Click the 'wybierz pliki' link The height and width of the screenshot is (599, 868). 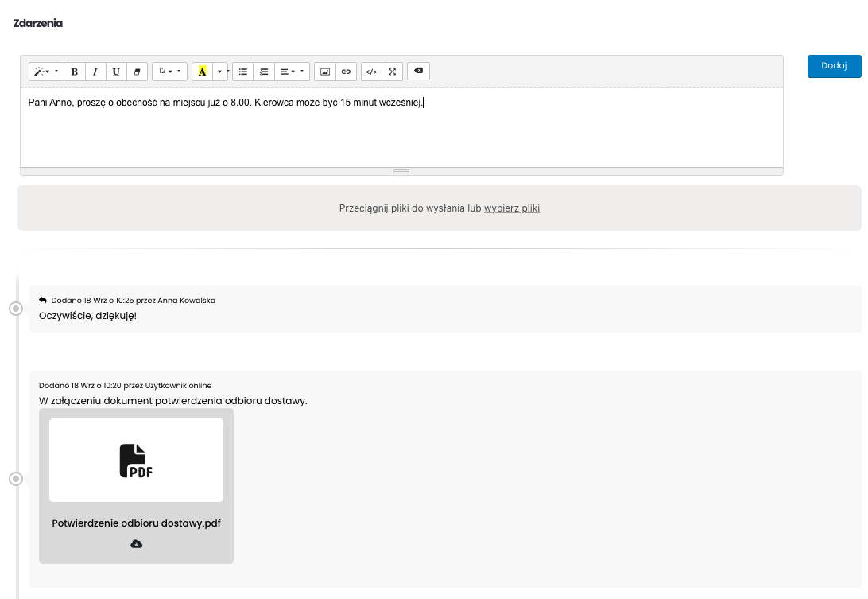pyautogui.click(x=511, y=208)
